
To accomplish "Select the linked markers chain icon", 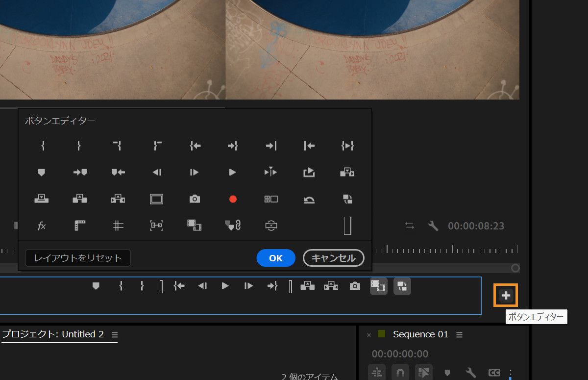I will point(233,226).
